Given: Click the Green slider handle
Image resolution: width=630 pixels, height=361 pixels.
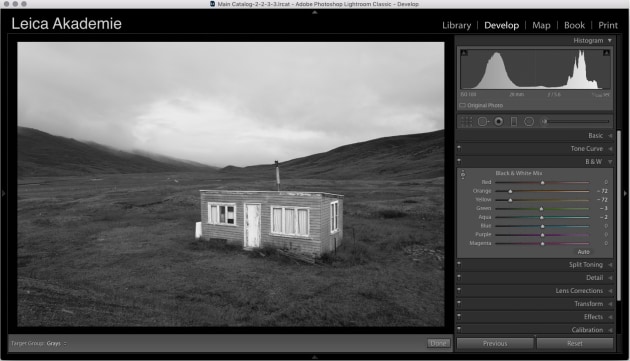Looking at the screenshot, I should [x=541, y=209].
